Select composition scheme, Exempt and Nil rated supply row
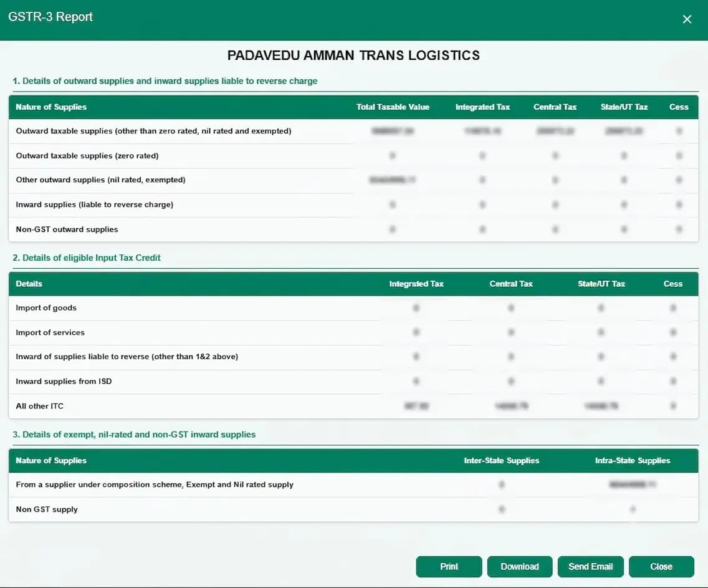This screenshot has width=708, height=588. (353, 484)
